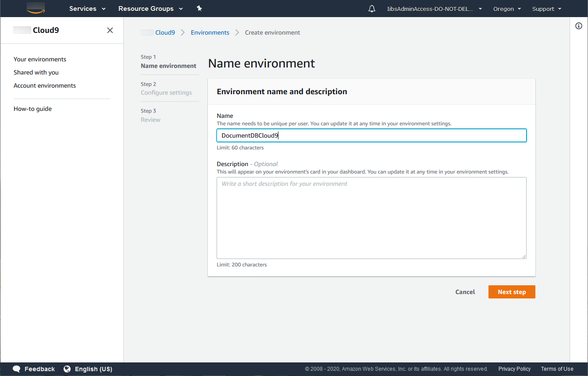Open the Support dropdown menu
Screen dimensions: 588x376
tap(546, 9)
